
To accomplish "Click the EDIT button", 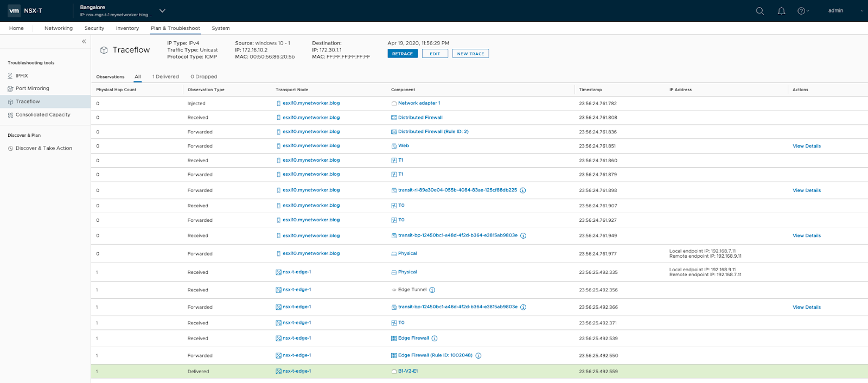I will point(435,54).
